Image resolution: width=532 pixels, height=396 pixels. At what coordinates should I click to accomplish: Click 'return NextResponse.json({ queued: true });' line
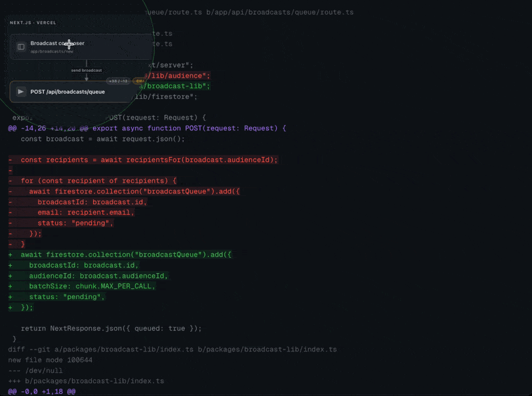[x=111, y=328]
